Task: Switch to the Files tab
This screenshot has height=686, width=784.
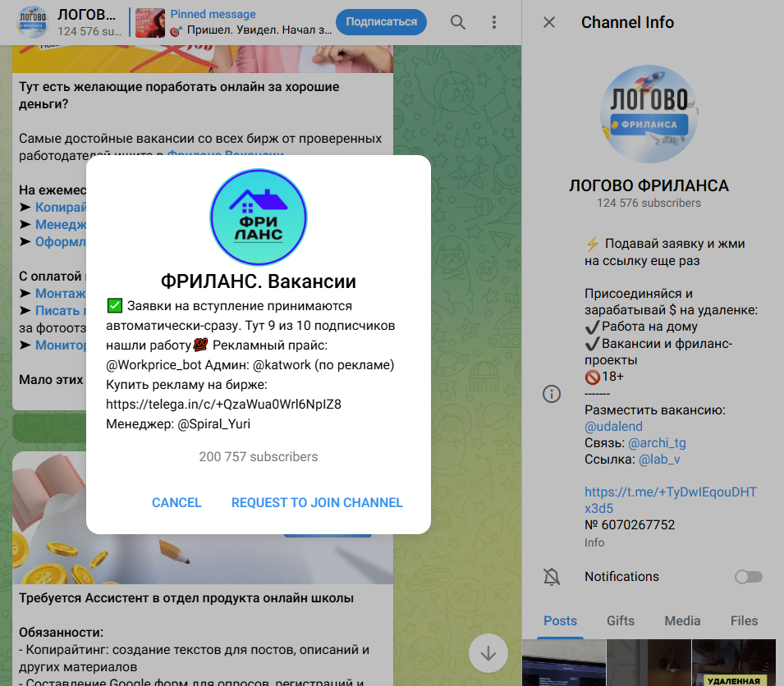Action: [x=744, y=620]
